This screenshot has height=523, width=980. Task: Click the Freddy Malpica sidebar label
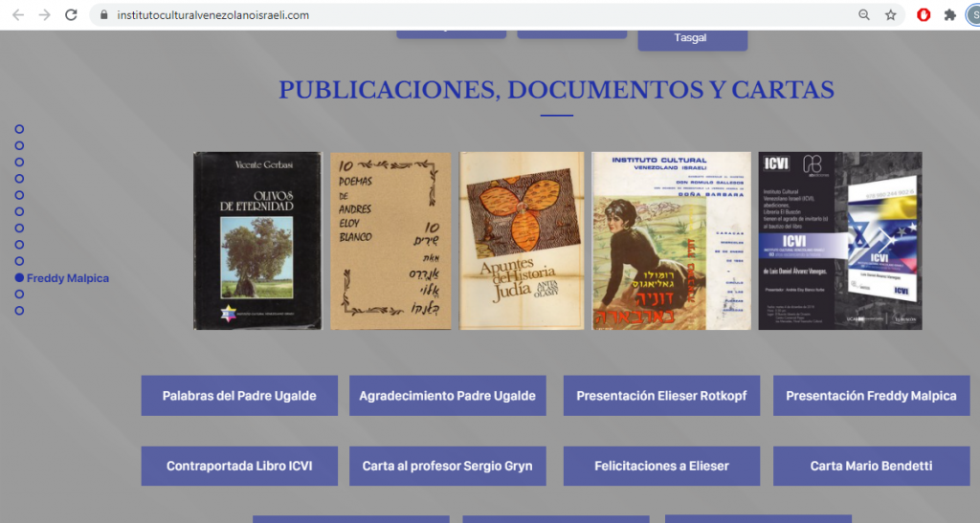click(68, 278)
